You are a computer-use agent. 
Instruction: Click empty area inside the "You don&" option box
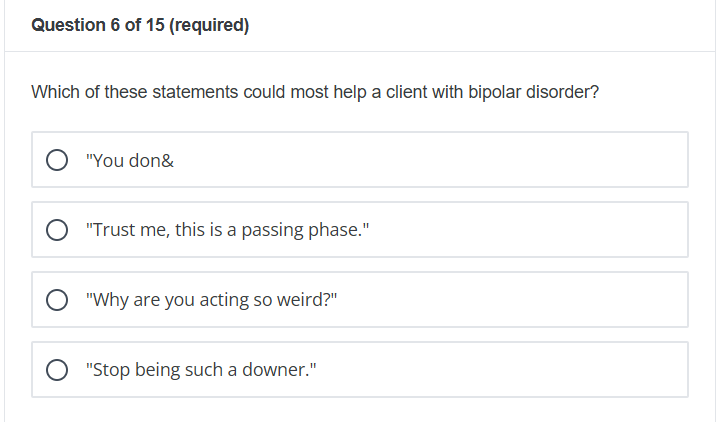[429, 160]
